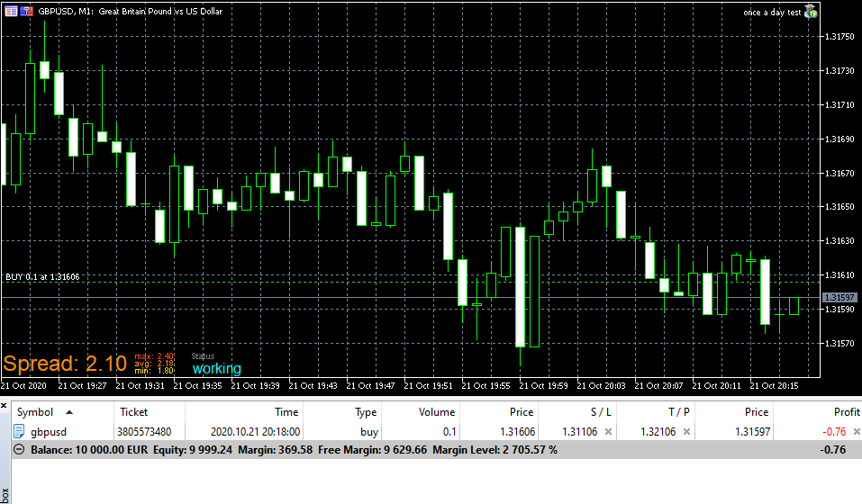Viewport: 862px width, 504px height.
Task: Select ticket number 3805573480
Action: 144,432
